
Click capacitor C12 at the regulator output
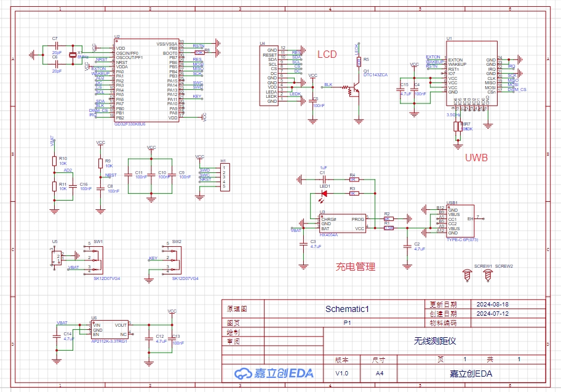pyautogui.click(x=149, y=338)
